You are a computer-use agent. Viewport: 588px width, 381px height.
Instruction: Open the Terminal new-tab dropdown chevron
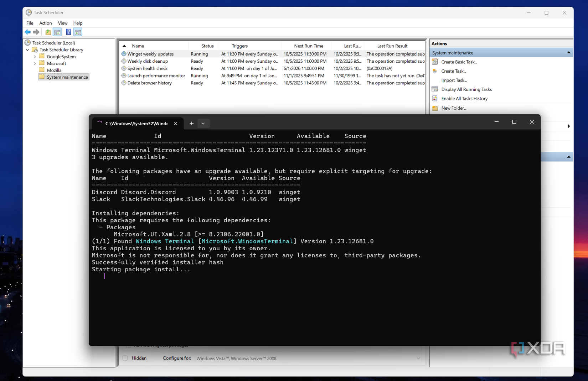[x=203, y=123]
